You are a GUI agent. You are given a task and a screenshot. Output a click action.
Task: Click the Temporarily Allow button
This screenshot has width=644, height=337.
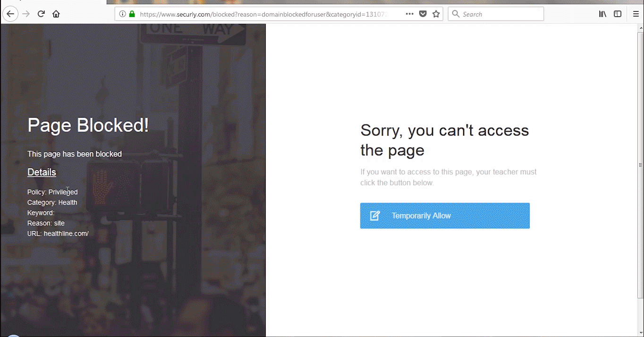(445, 216)
